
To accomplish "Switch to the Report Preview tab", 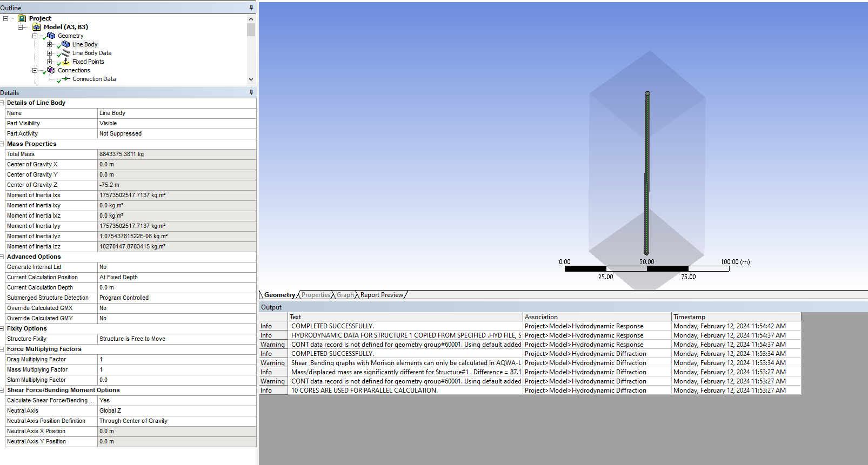I will coord(382,295).
